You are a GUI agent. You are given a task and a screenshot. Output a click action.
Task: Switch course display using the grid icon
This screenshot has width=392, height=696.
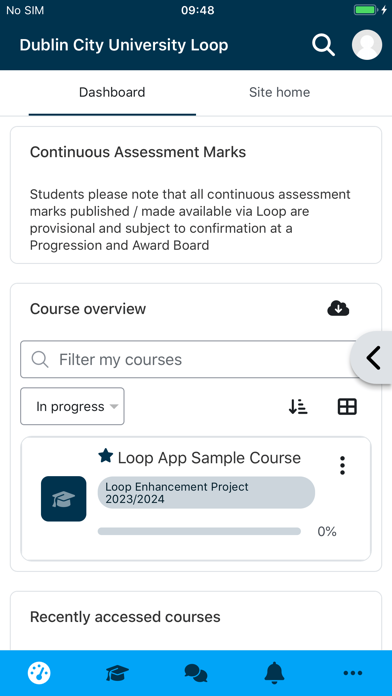point(347,407)
